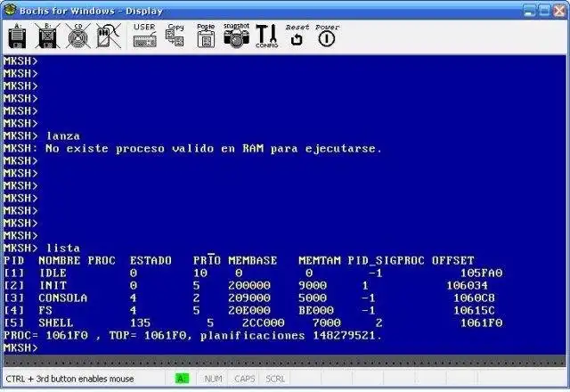The width and height of the screenshot is (570, 392).
Task: Click the CONSOLA process name
Action: point(63,298)
